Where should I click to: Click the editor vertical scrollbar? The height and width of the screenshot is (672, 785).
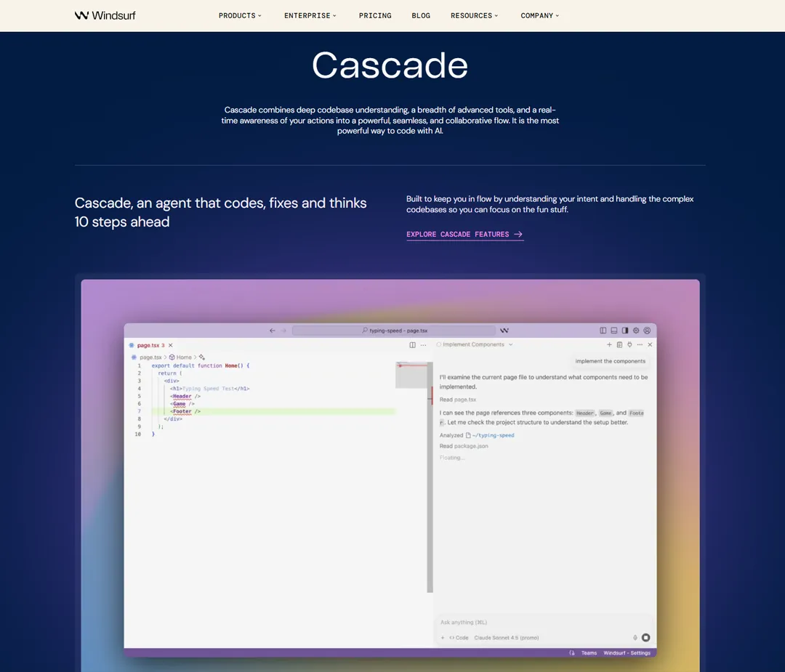[430, 477]
